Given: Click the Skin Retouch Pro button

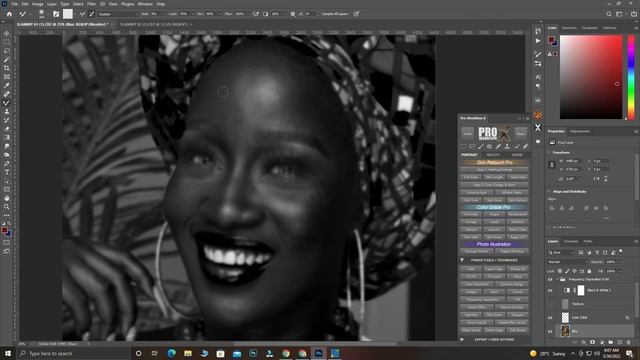Looking at the screenshot, I should click(494, 162).
